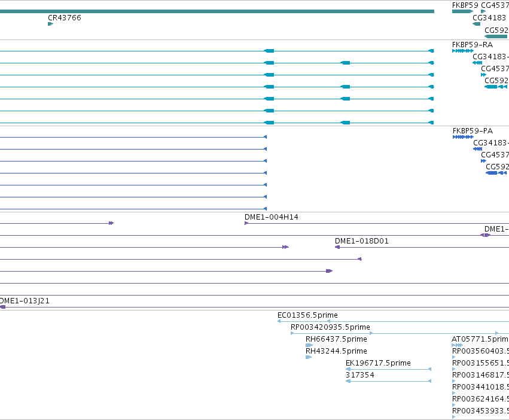The image size is (509, 420).
Task: Open the AT05771.5prim EST label
Action: coord(480,339)
